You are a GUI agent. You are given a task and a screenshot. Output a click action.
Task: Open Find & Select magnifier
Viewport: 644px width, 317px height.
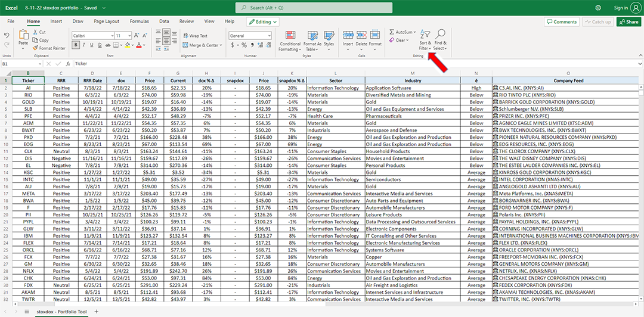click(x=440, y=34)
